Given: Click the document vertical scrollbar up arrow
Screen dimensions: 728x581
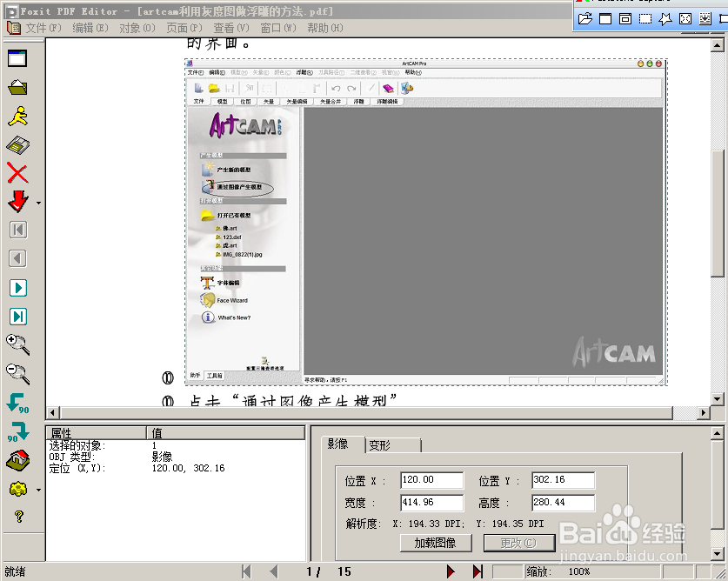Looking at the screenshot, I should tap(718, 45).
